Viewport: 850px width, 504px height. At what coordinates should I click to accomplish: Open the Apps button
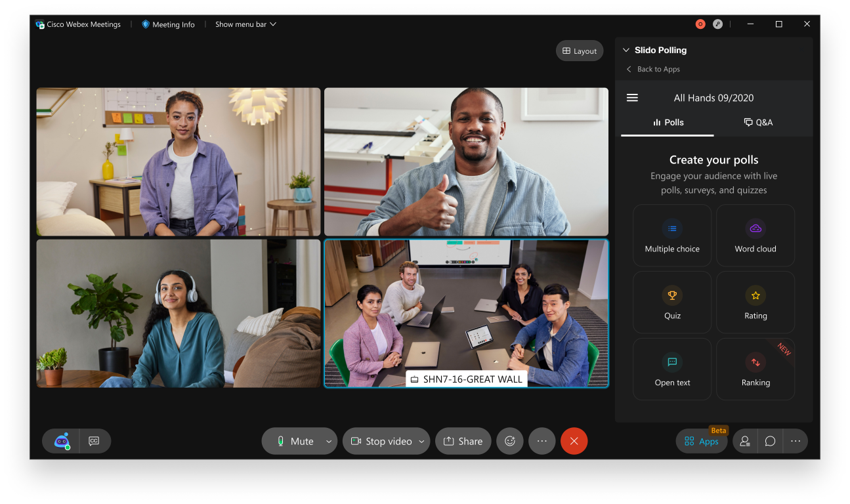[702, 441]
